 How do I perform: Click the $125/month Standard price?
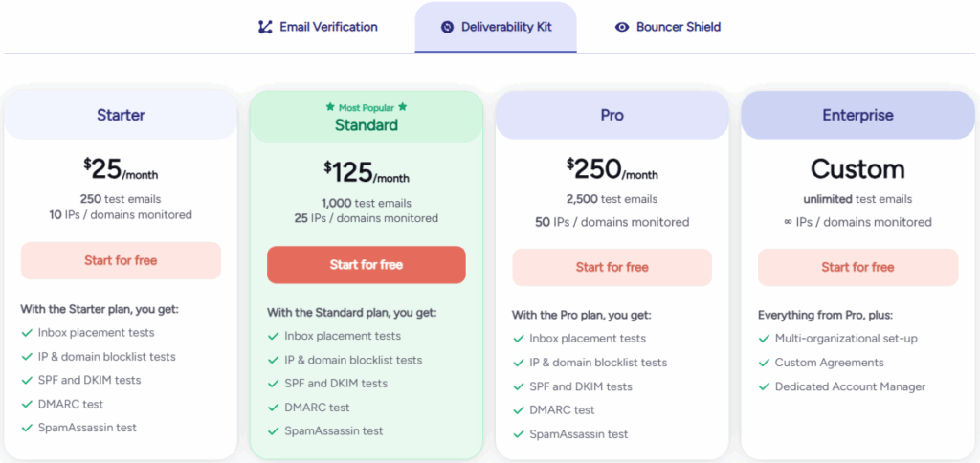point(367,173)
